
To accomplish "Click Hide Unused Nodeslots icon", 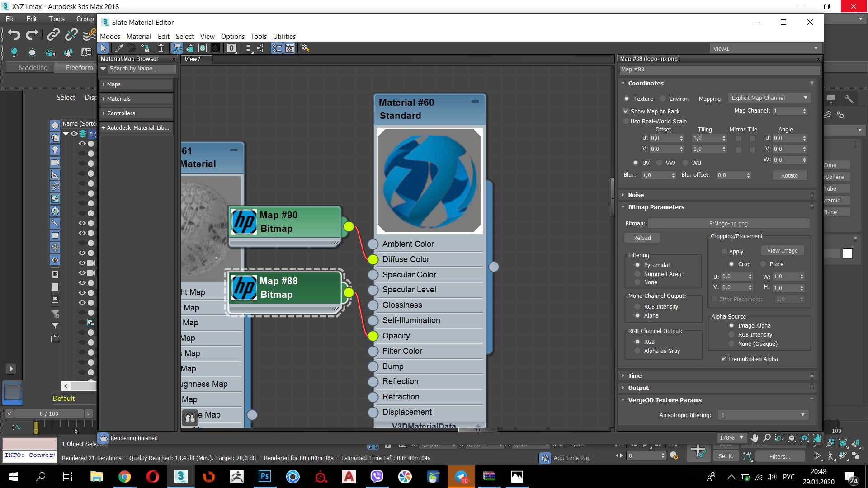I will pos(190,48).
